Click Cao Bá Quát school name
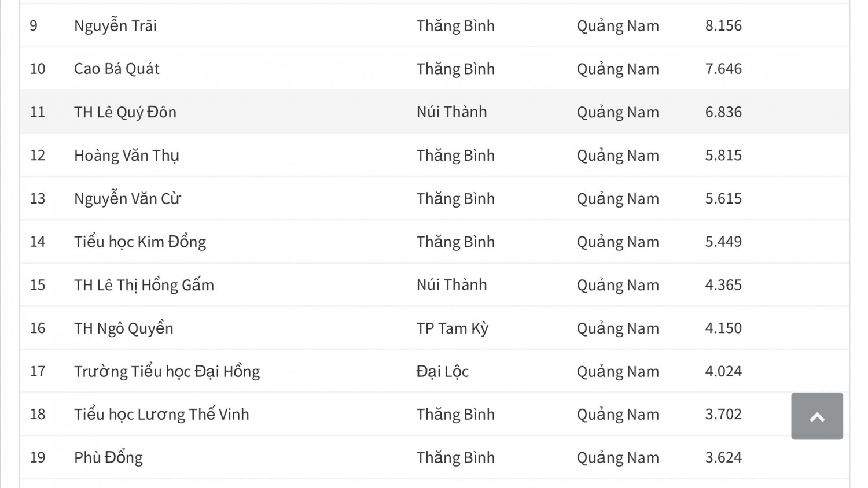Screen dimensions: 868x488 click(x=116, y=69)
